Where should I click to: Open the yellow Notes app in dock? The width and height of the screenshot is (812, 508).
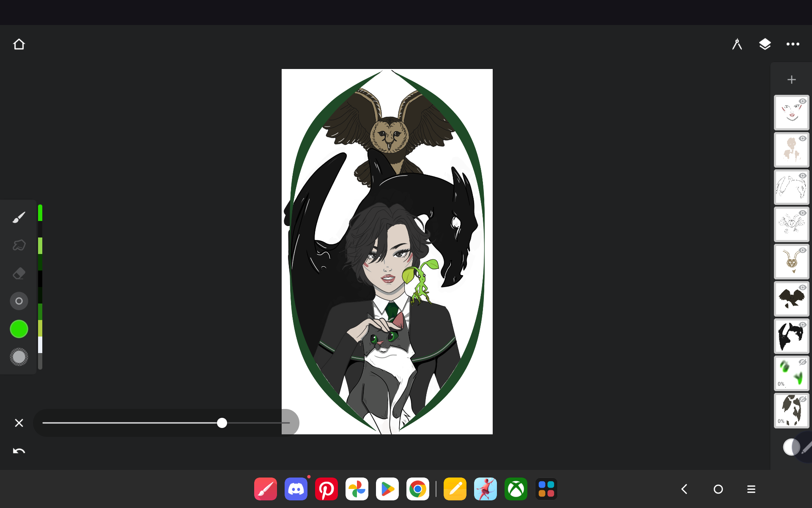pos(455,489)
